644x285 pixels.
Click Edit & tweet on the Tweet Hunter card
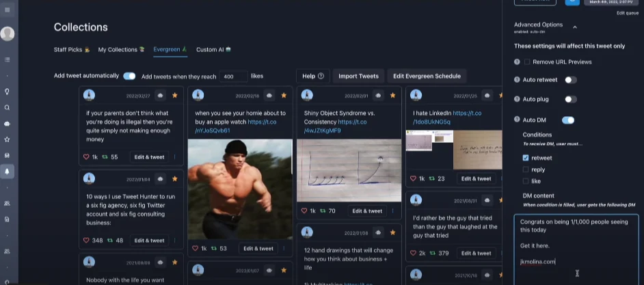pos(149,241)
